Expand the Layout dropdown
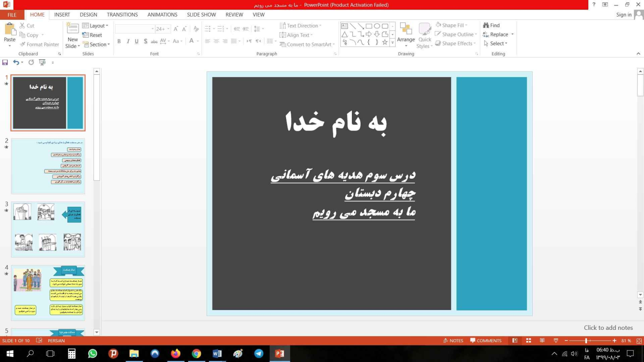 tap(95, 26)
